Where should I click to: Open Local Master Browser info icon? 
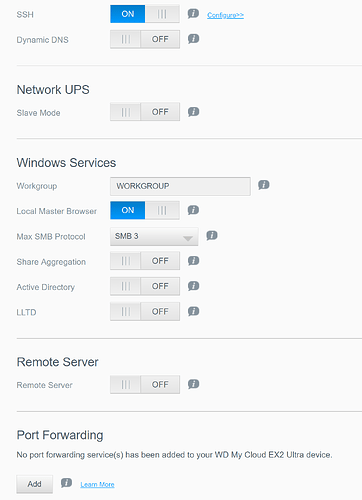[x=193, y=210]
